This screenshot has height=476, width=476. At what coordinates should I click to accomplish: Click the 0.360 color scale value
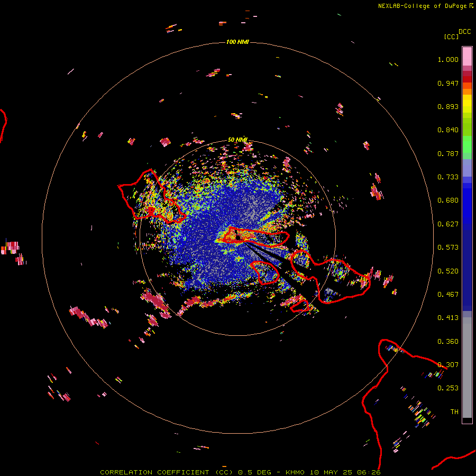point(448,342)
